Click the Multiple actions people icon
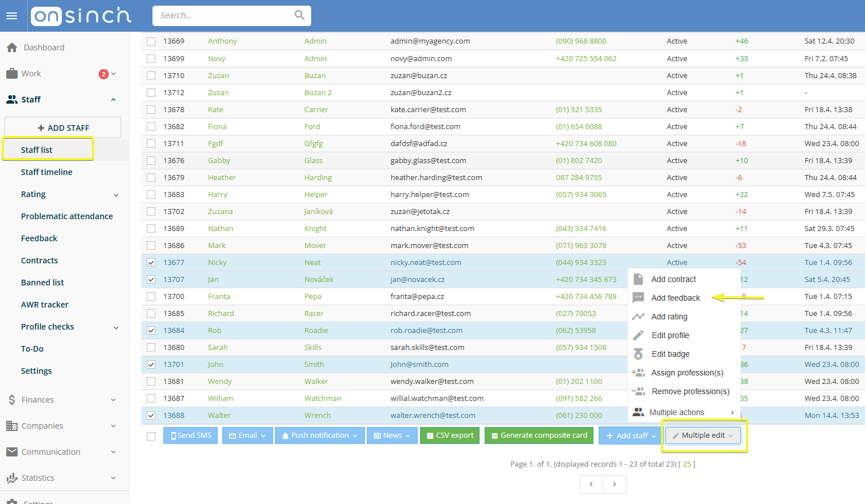The width and height of the screenshot is (865, 504). pos(638,412)
